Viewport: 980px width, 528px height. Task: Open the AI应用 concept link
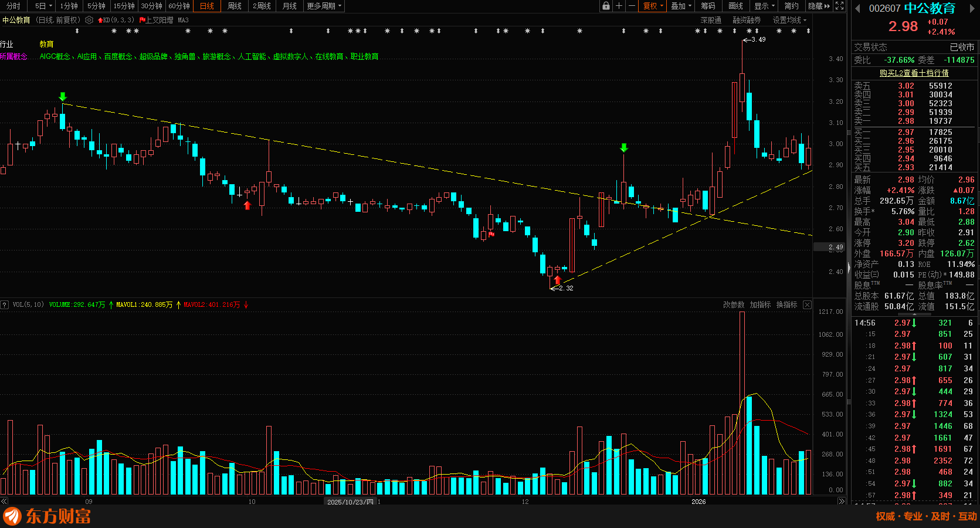coord(87,56)
